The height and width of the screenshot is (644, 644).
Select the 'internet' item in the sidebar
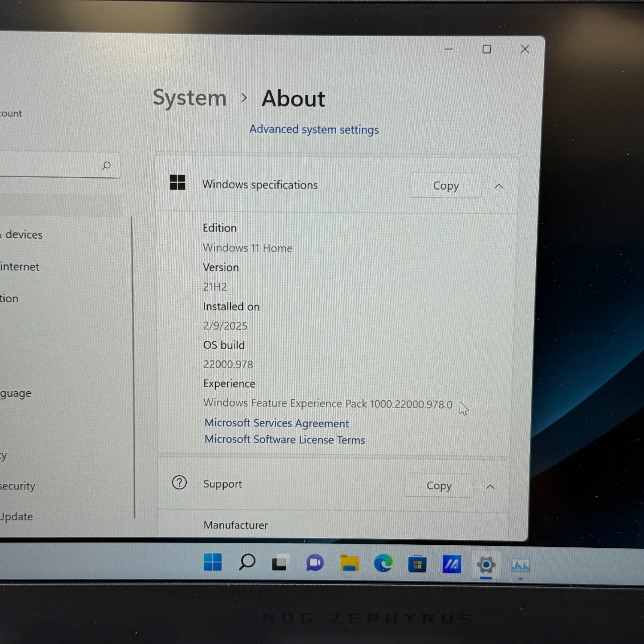[20, 267]
